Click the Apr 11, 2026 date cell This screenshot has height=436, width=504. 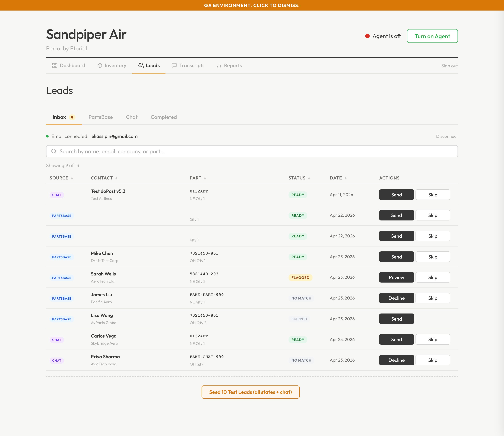[341, 195]
